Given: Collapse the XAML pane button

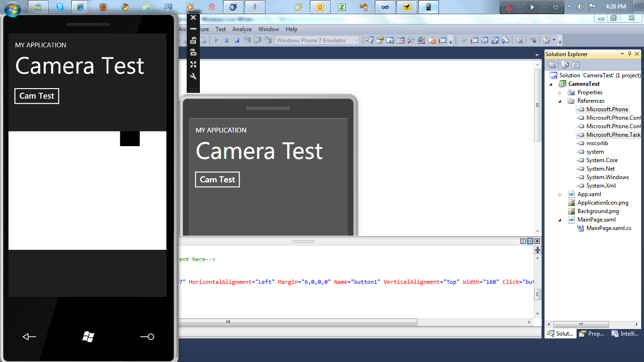Looking at the screenshot, I should pos(537,241).
